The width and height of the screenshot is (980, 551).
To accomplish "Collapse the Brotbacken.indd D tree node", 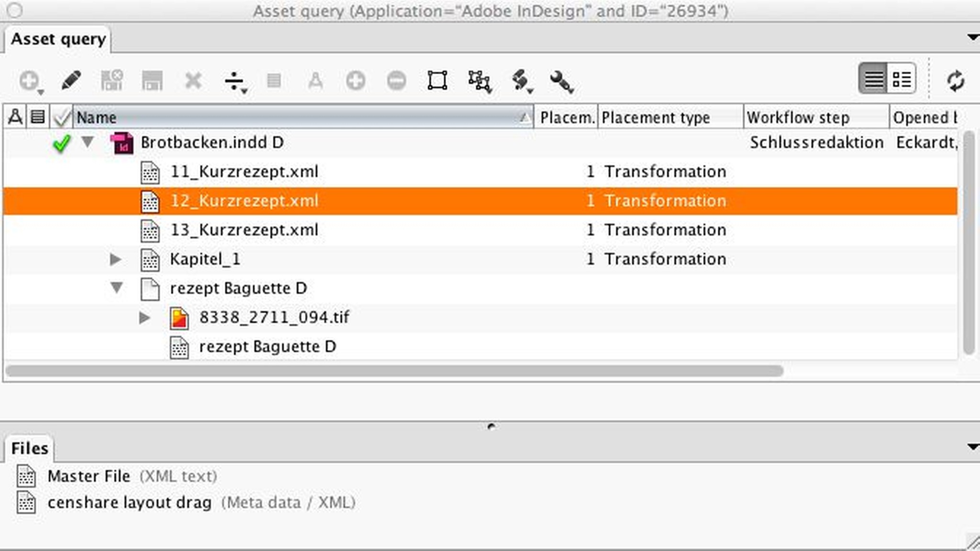I will tap(87, 142).
